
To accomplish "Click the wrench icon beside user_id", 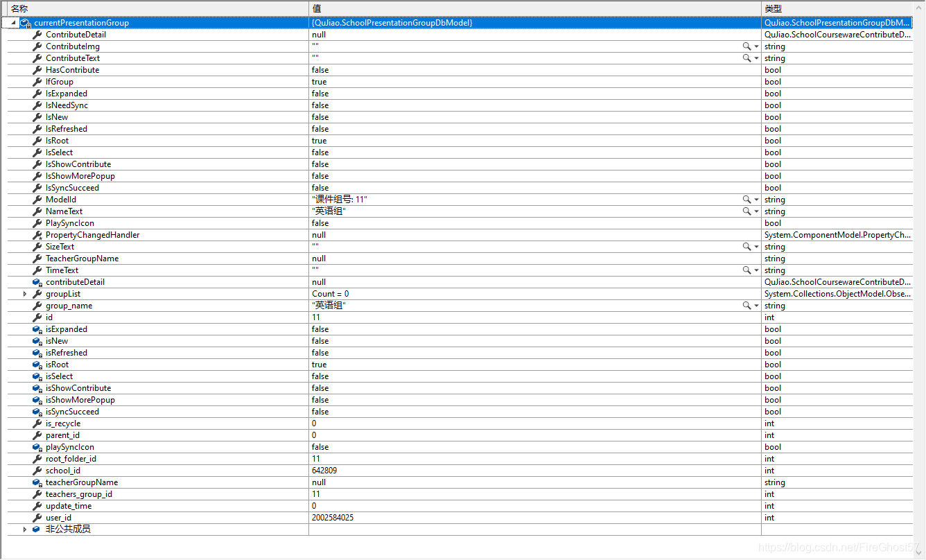I will [37, 518].
